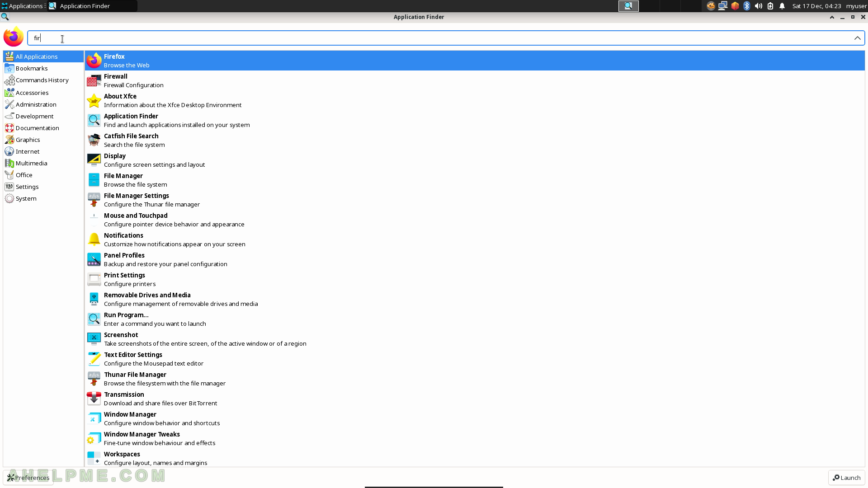Click the Thunar File Manager icon
Image resolution: width=868 pixels, height=488 pixels.
click(94, 379)
